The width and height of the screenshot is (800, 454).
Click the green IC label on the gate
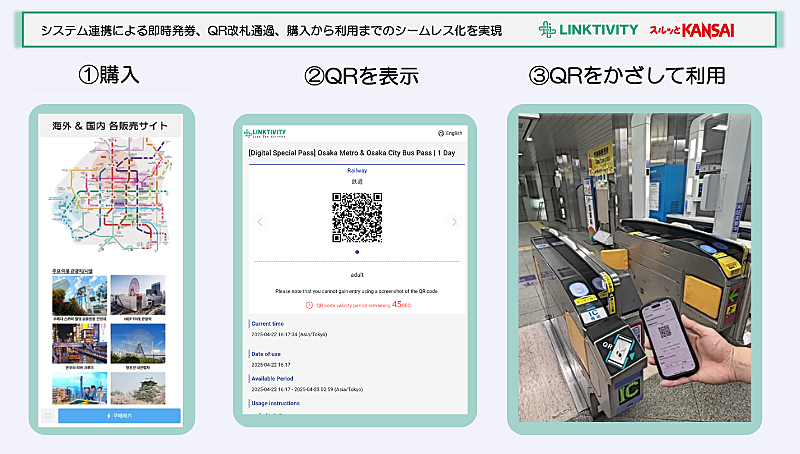[x=629, y=393]
